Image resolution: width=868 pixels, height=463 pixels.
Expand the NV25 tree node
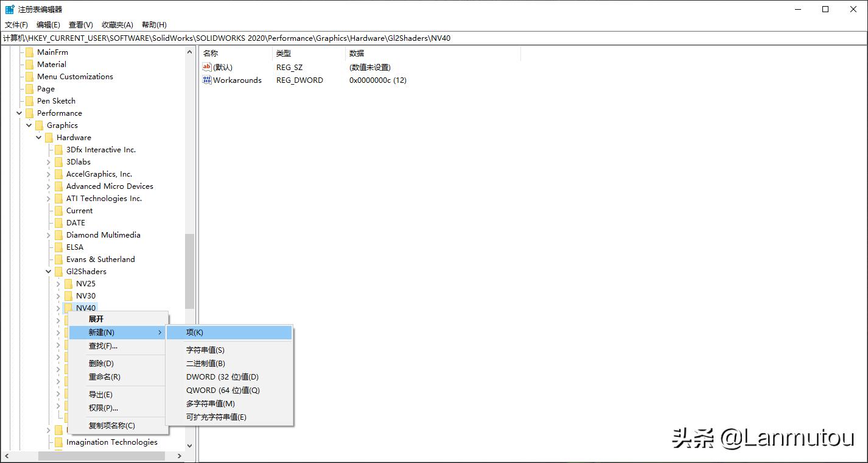[58, 283]
